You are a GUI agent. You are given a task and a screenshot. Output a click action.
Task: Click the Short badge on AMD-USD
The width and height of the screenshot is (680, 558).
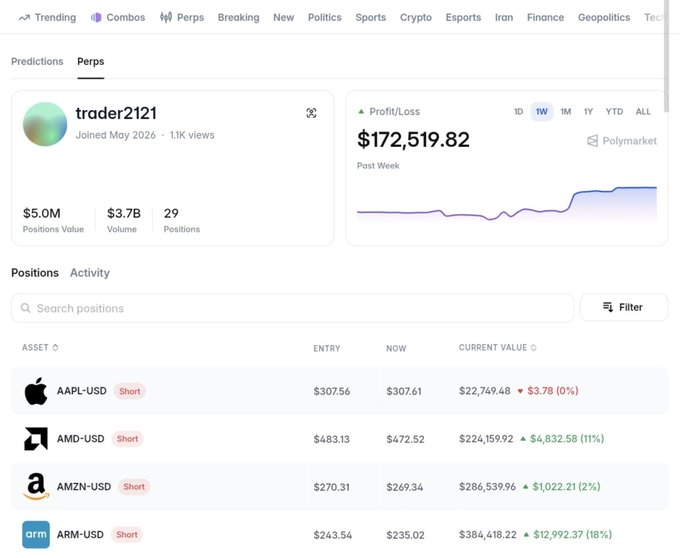[127, 439]
